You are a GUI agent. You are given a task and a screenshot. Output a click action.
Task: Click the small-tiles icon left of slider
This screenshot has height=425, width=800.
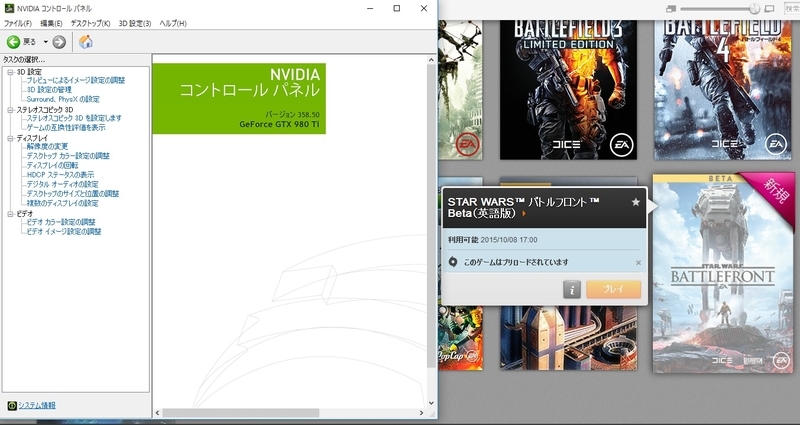[670, 9]
